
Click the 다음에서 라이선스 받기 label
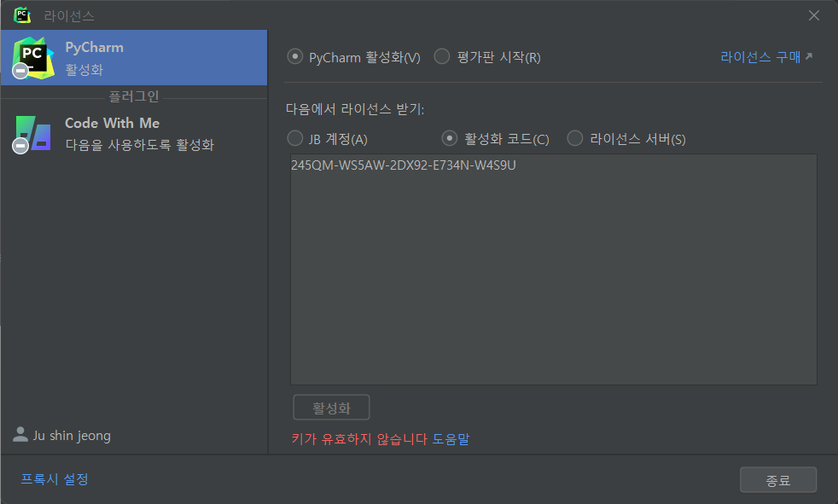click(355, 109)
